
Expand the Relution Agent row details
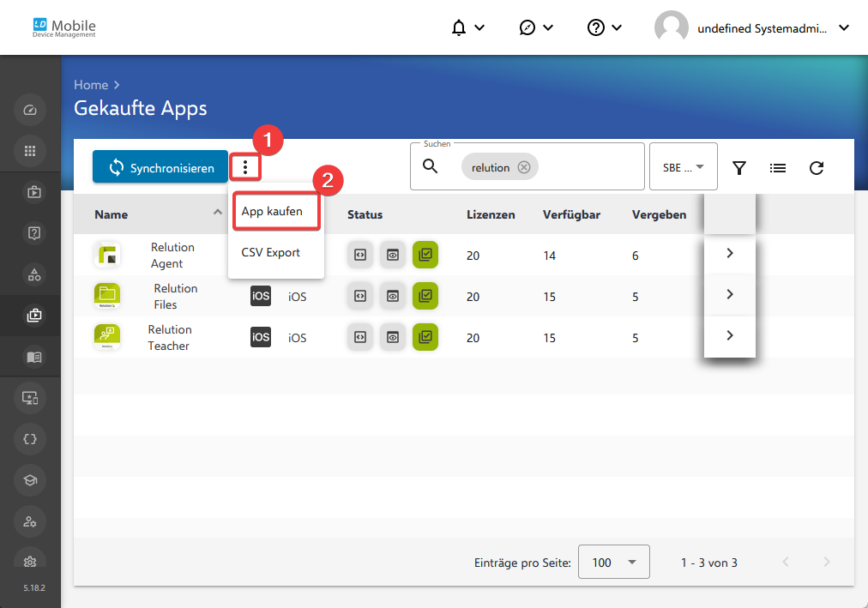[x=730, y=253]
